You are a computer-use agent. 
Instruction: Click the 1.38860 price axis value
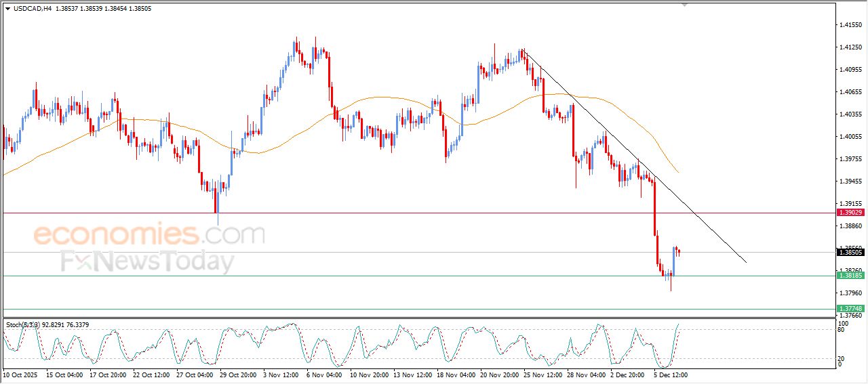(x=850, y=226)
